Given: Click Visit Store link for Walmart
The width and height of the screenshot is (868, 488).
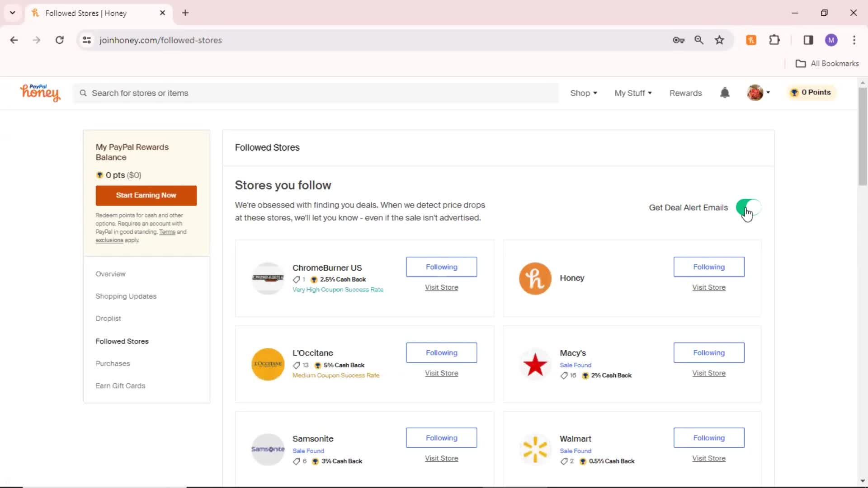Looking at the screenshot, I should point(709,458).
